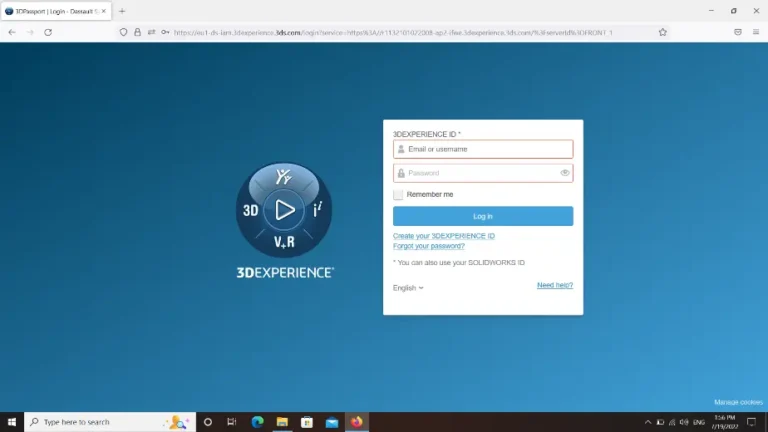The width and height of the screenshot is (768, 432).
Task: Select the 3DPassport Login tab
Action: [x=56, y=11]
